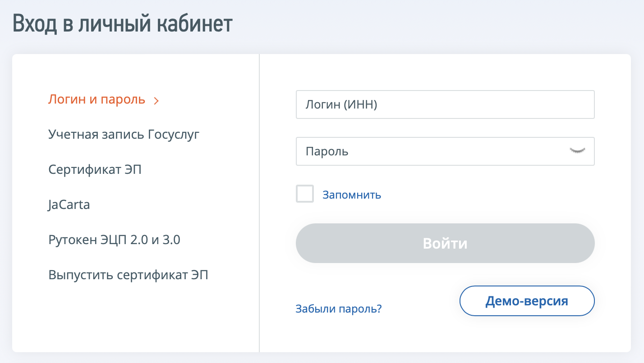The width and height of the screenshot is (644, 363).
Task: Select JaCarta login method
Action: pos(69,205)
